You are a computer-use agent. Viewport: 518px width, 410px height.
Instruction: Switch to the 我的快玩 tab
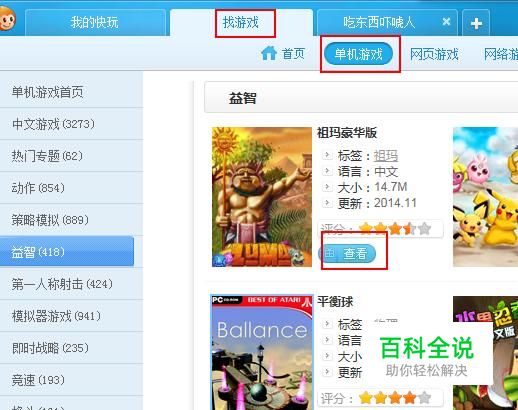[x=95, y=23]
